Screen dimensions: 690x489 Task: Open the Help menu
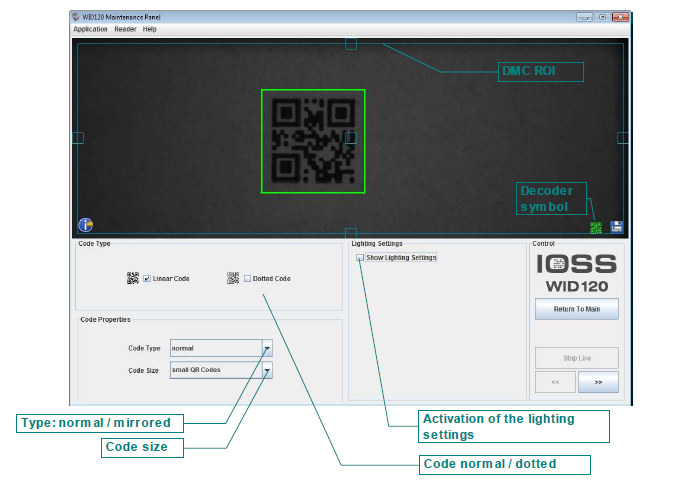pos(150,29)
